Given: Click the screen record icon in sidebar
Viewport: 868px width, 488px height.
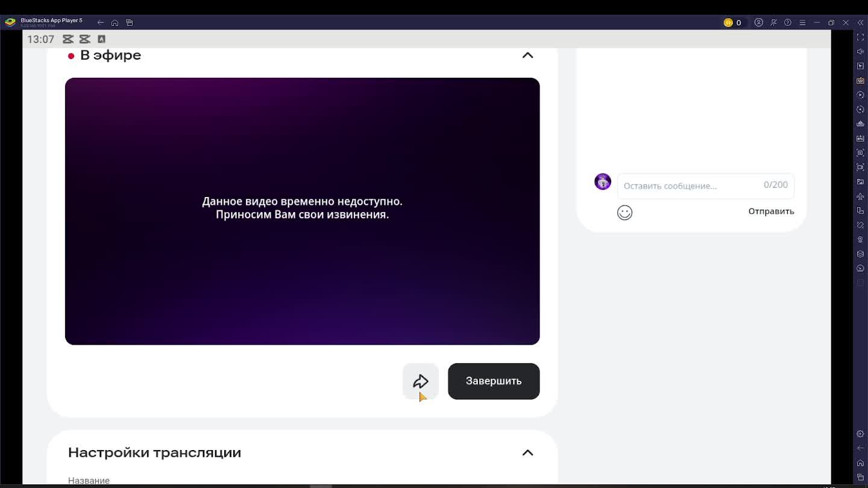Looking at the screenshot, I should (x=860, y=167).
